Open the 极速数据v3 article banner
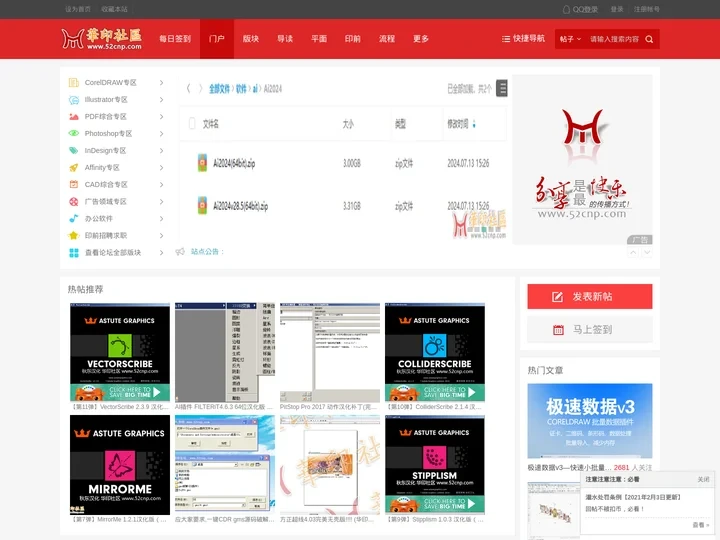Viewport: 720px width, 540px height. (590, 421)
